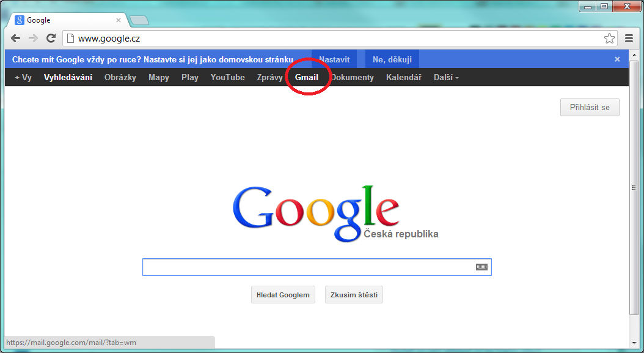Click the page icon in the address bar
Viewport: 644px width, 353px height.
(70, 39)
